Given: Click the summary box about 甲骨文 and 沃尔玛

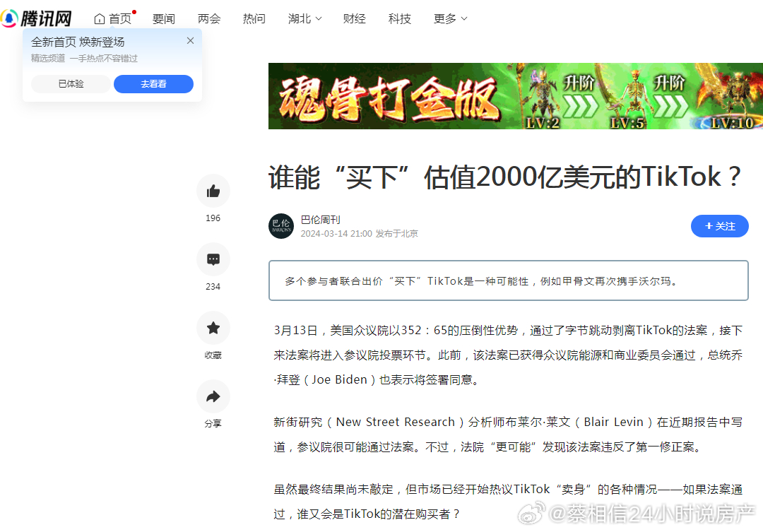Looking at the screenshot, I should (509, 280).
